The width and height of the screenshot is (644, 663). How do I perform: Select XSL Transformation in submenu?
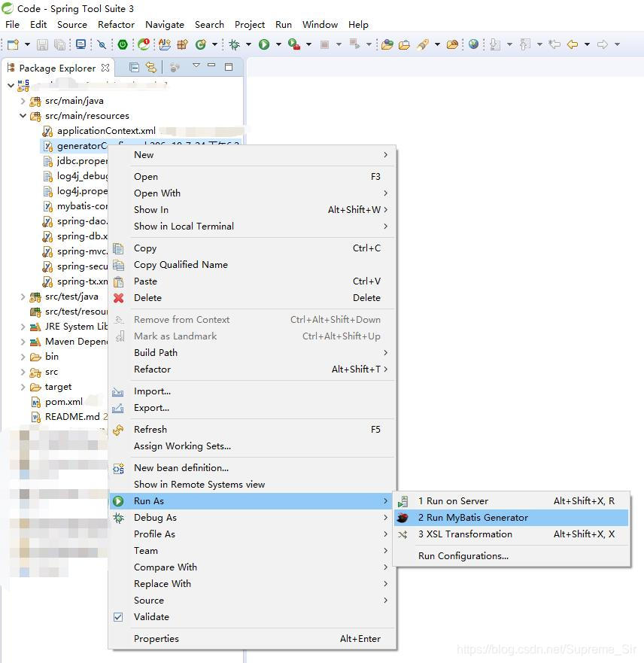[512, 534]
